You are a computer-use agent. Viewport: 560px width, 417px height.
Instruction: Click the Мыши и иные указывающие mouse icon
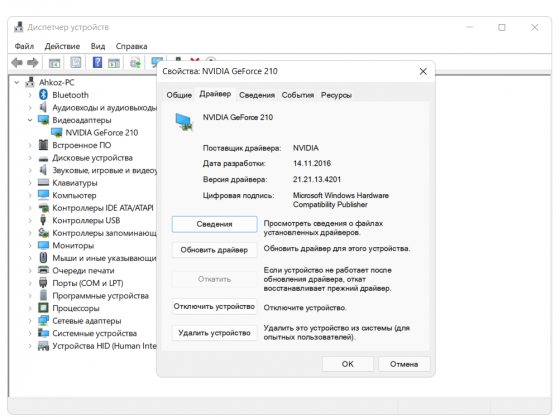click(x=43, y=258)
